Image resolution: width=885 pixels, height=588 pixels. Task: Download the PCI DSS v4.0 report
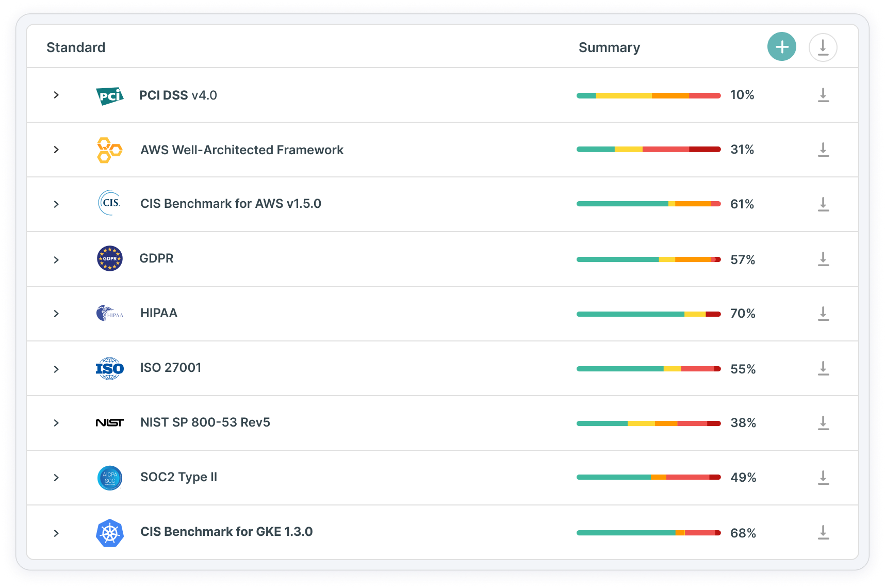click(823, 95)
